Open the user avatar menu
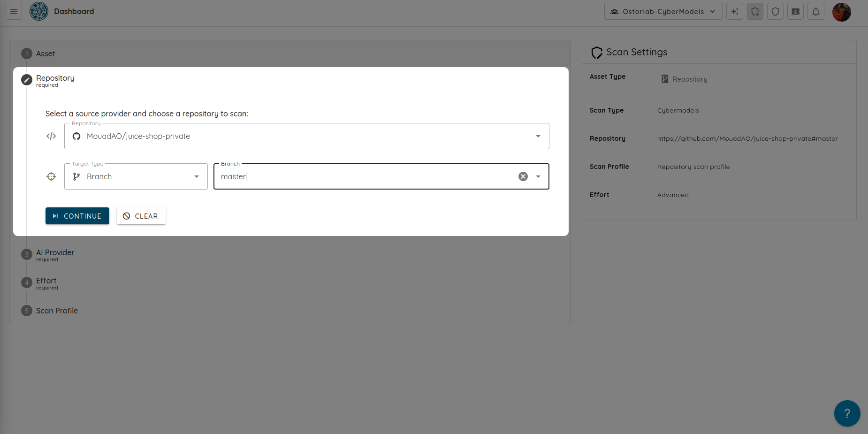 (842, 12)
